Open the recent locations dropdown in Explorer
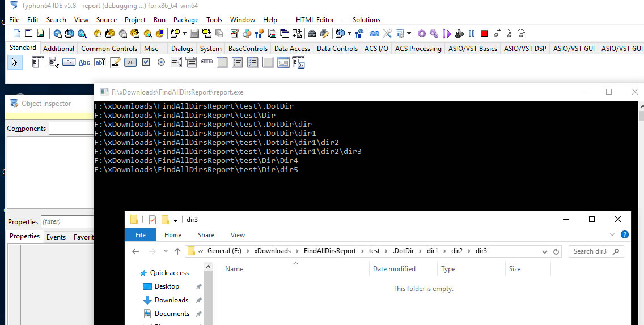This screenshot has width=644, height=325. click(166, 251)
